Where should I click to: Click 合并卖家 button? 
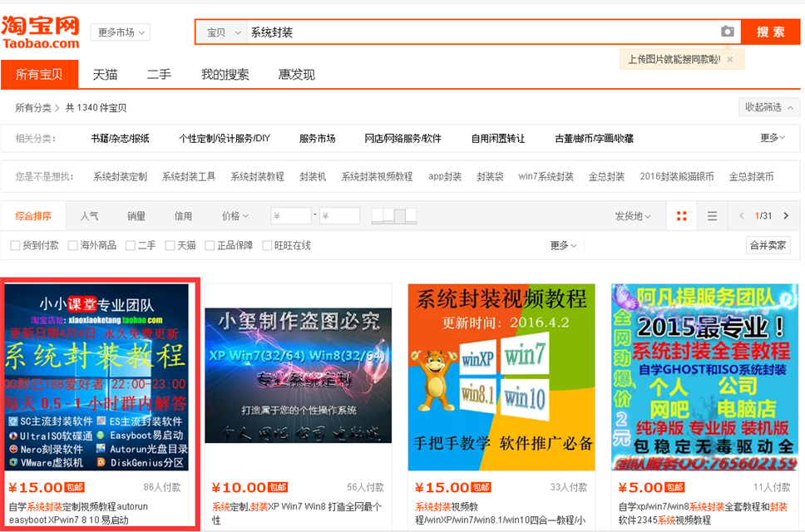point(768,245)
